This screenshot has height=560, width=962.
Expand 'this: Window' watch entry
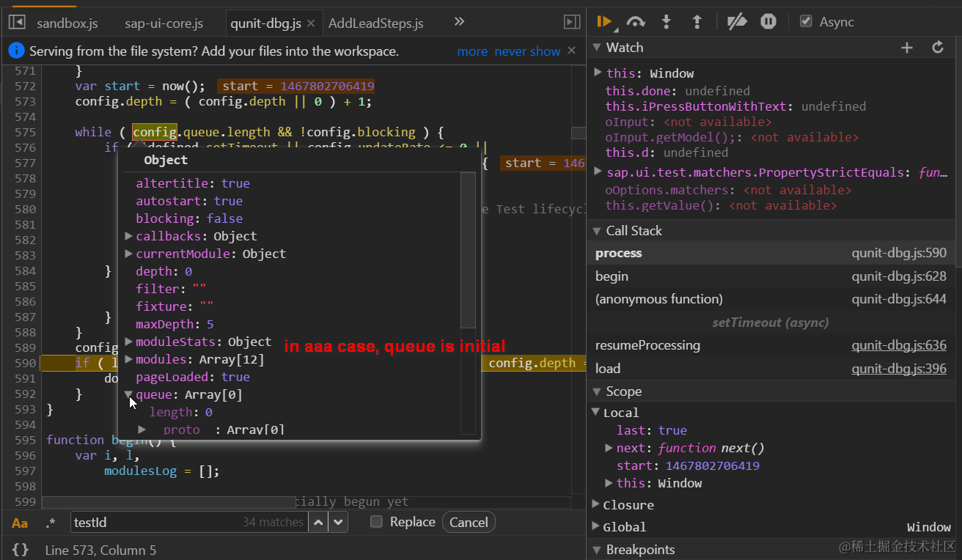pyautogui.click(x=598, y=73)
